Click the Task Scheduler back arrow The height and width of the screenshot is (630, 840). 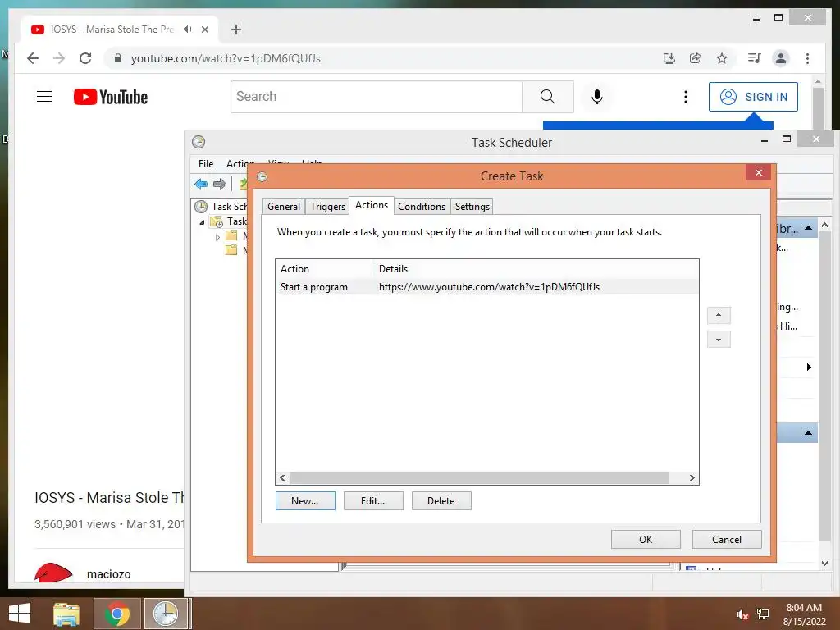pos(201,185)
